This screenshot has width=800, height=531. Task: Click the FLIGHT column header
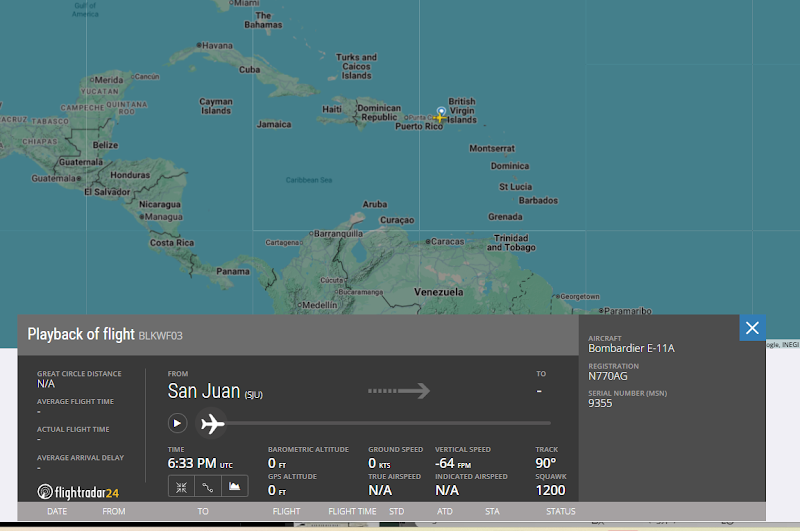click(x=286, y=512)
